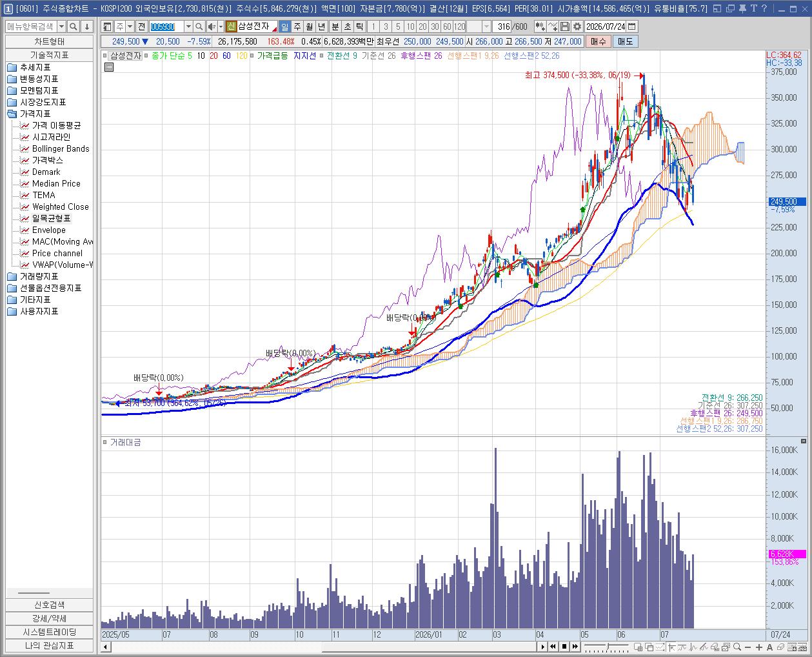This screenshot has height=657, width=812.
Task: Select the 초 second period button
Action: pyautogui.click(x=348, y=26)
